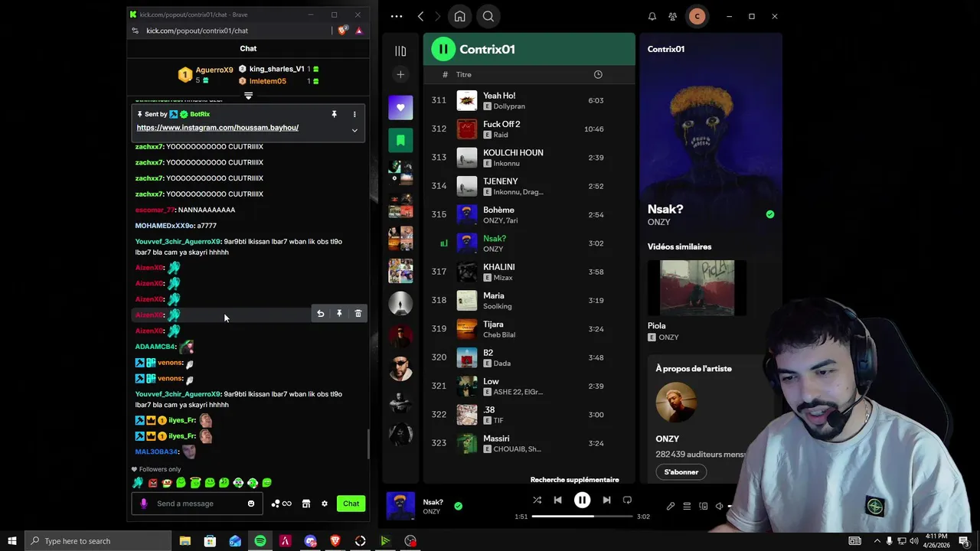Open Soolking artist link under Maria
The height and width of the screenshot is (551, 980).
497,306
